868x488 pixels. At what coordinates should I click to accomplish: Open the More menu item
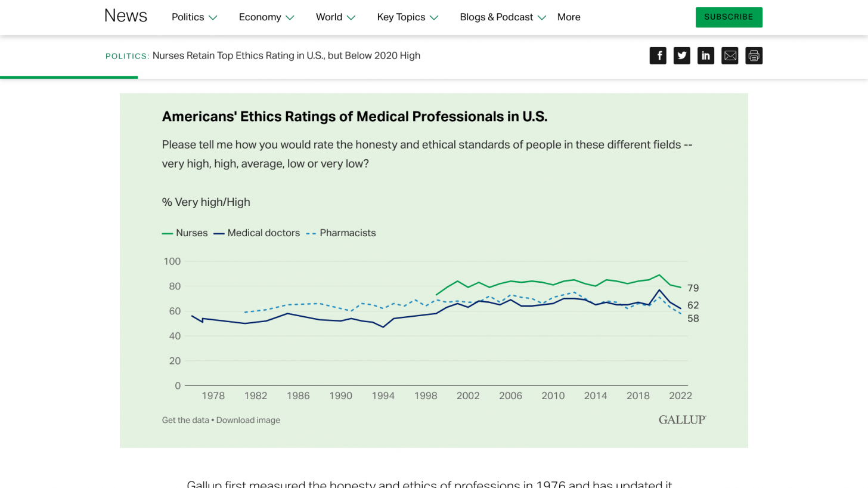(x=569, y=17)
